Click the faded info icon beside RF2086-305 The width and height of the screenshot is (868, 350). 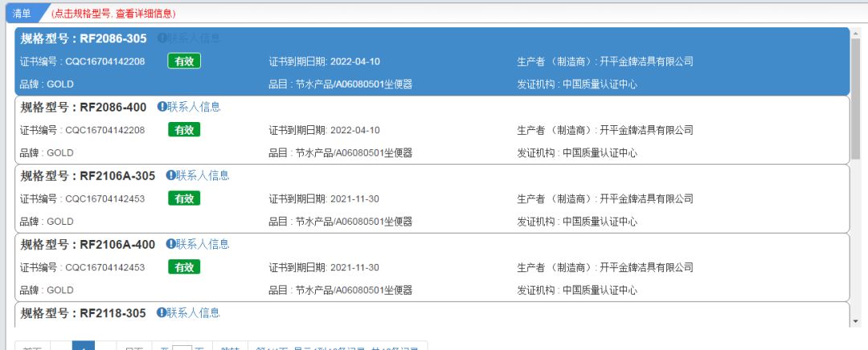click(162, 38)
